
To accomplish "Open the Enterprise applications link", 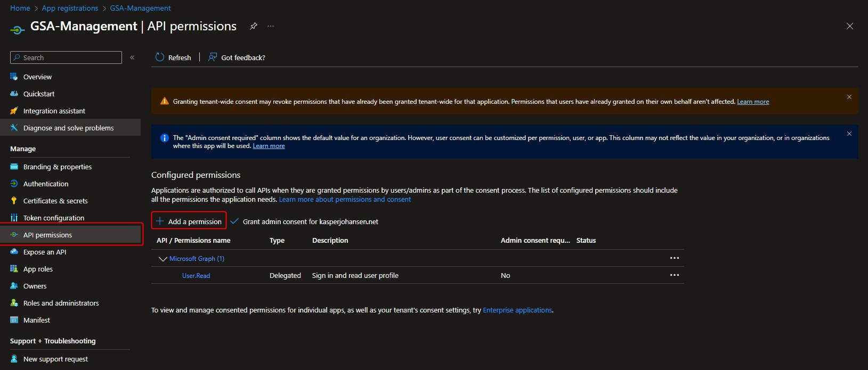I will [x=517, y=310].
